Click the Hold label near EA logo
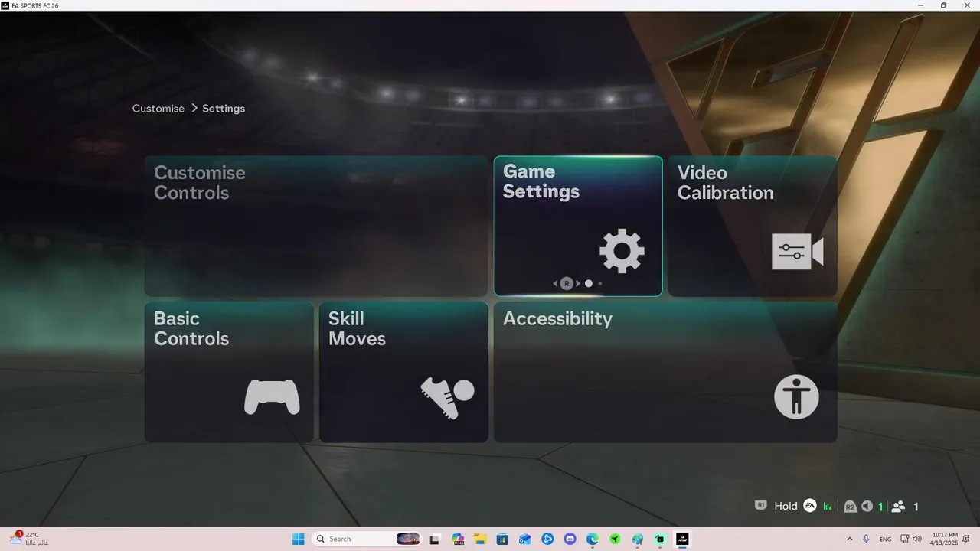This screenshot has height=551, width=980. 786,506
